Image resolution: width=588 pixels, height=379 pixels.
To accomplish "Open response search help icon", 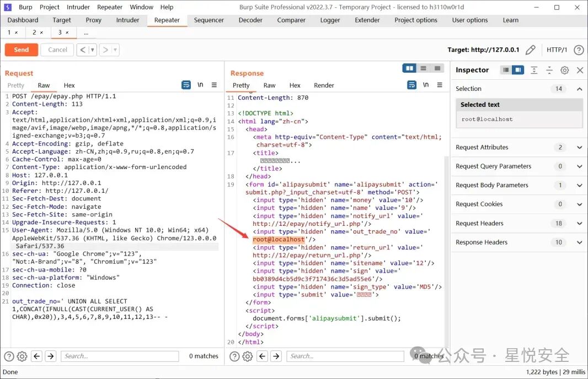I will click(234, 356).
